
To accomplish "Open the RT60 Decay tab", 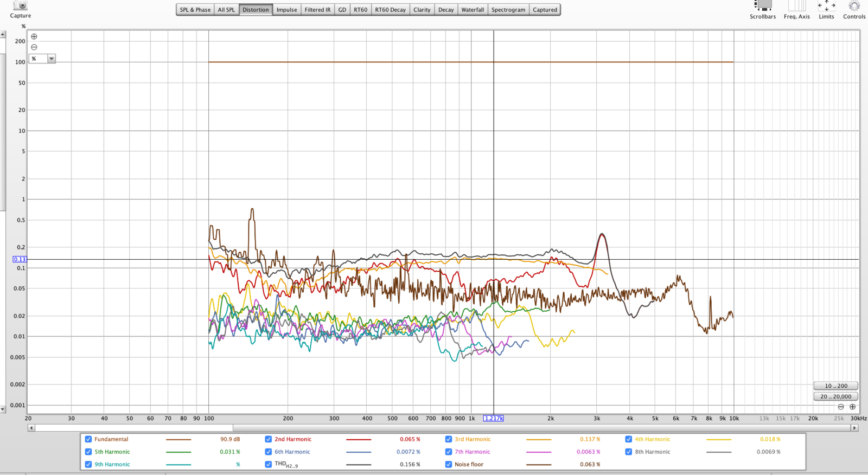I will pyautogui.click(x=391, y=10).
